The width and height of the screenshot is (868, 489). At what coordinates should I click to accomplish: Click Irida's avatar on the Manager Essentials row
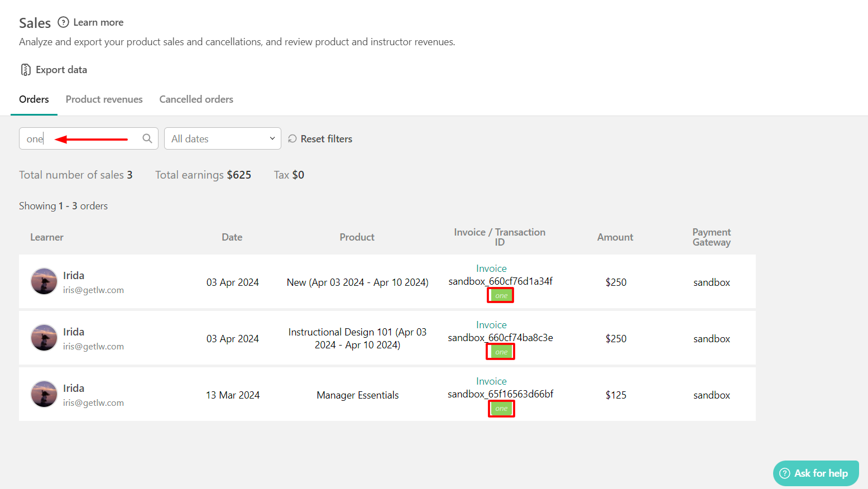pos(44,394)
